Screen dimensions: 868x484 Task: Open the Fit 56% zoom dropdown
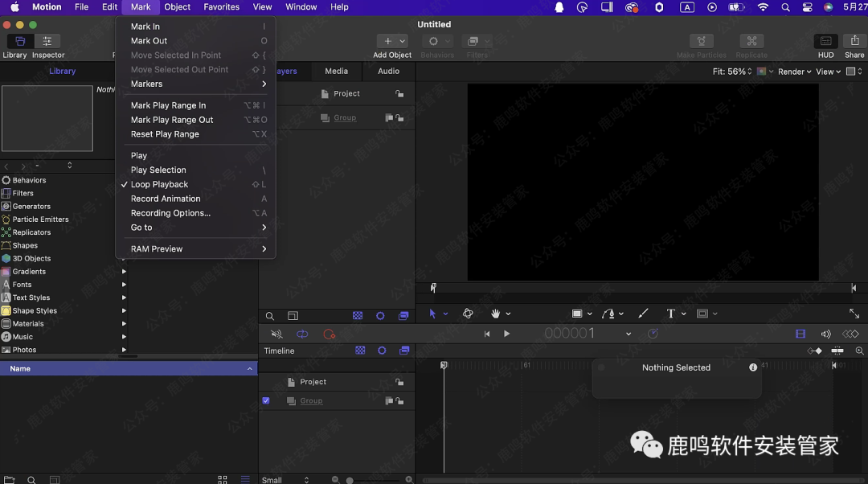coord(731,72)
